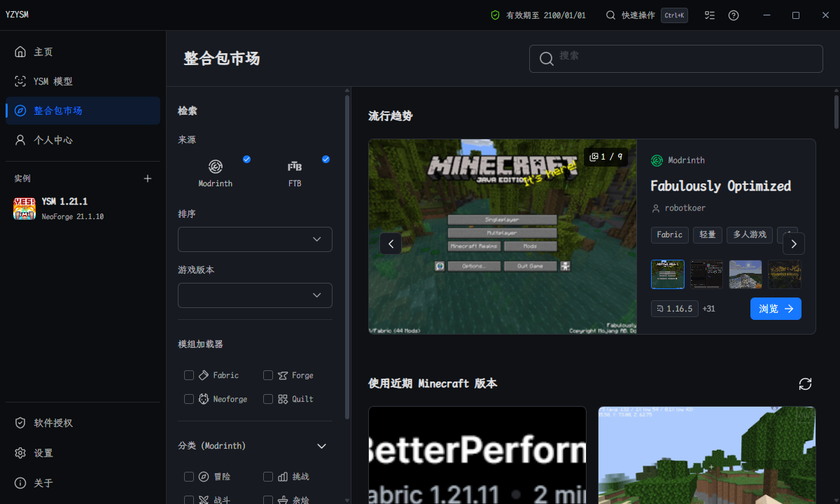The image size is (840, 504).
Task: Open the 游戏版本 version dropdown
Action: click(x=255, y=295)
